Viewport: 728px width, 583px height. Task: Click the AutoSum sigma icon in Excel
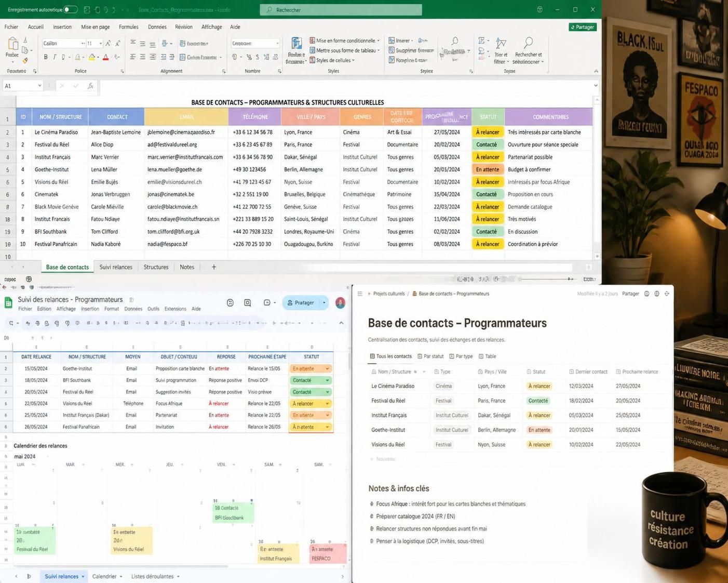pyautogui.click(x=481, y=41)
